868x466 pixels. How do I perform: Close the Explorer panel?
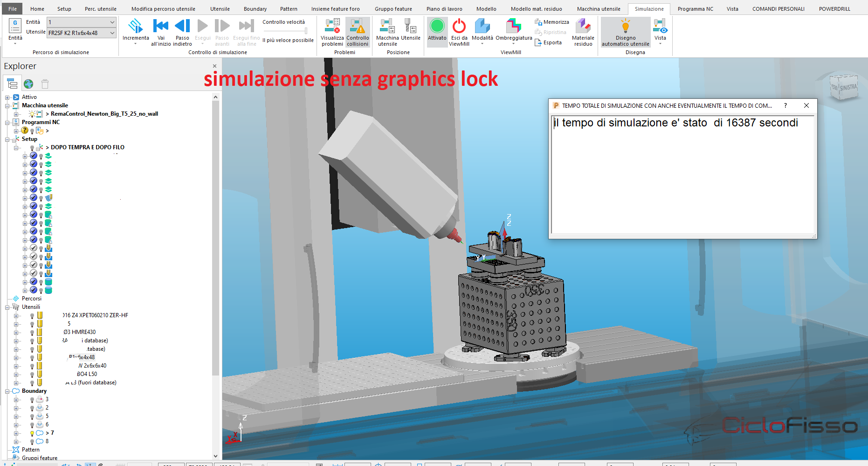click(214, 66)
